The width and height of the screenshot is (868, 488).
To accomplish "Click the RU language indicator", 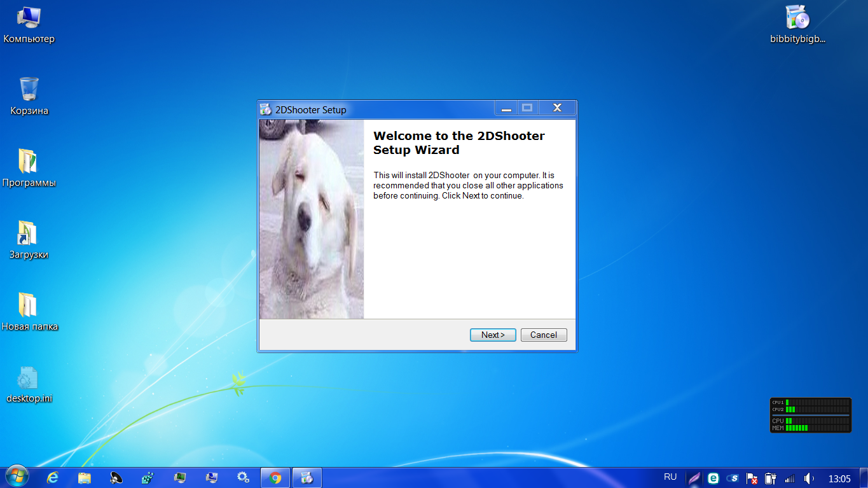I will click(x=670, y=477).
